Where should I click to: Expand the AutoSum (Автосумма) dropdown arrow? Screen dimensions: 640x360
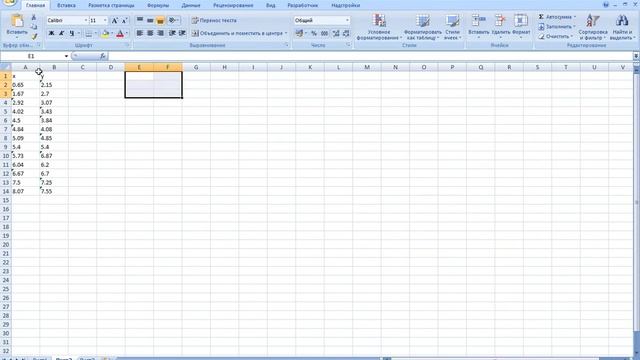pyautogui.click(x=575, y=17)
